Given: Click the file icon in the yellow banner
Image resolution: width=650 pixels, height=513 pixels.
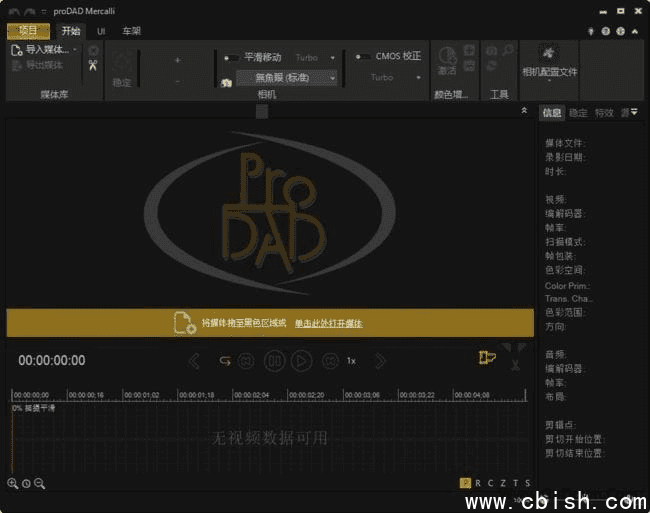Looking at the screenshot, I should (184, 323).
